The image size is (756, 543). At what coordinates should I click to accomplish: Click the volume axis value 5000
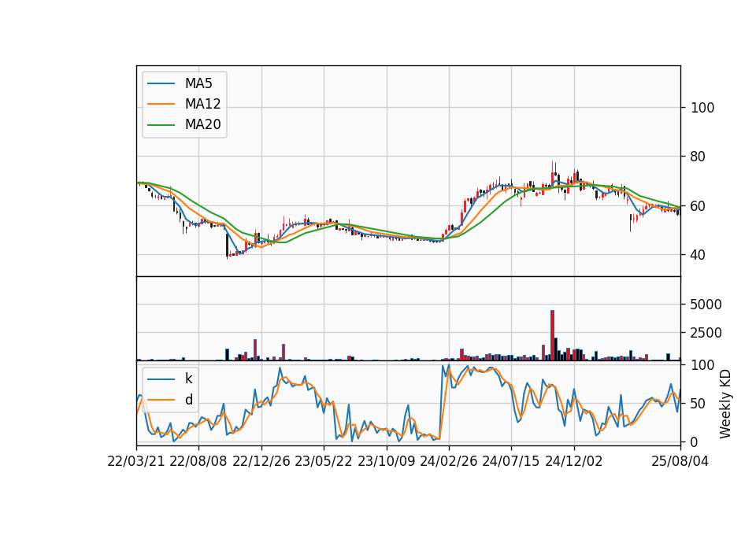(706, 305)
